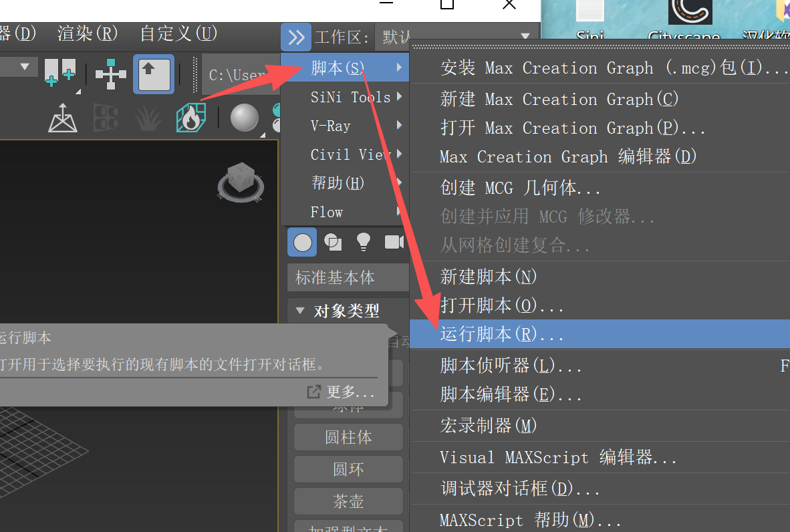Click the 更多... link in tooltip

pos(342,392)
